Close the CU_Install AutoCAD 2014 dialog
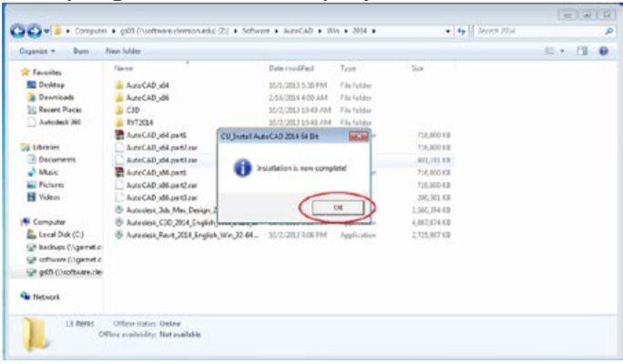This screenshot has height=364, width=623. (358, 136)
